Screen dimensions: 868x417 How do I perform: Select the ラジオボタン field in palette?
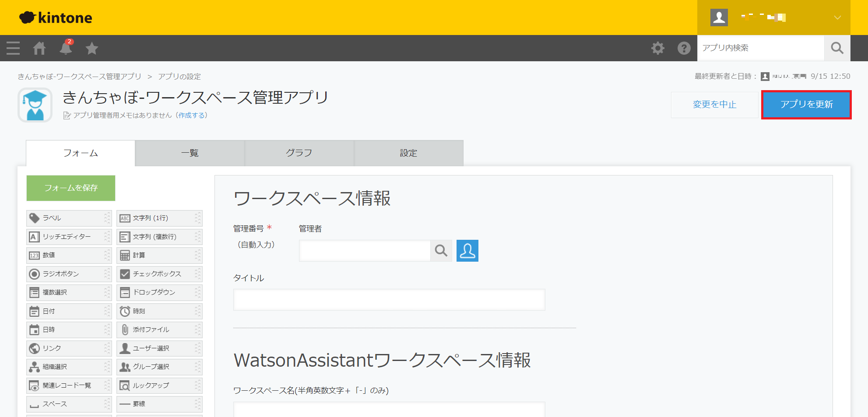(x=69, y=274)
